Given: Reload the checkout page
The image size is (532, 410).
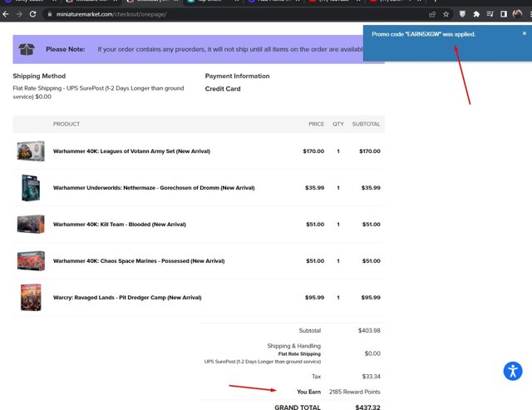Looking at the screenshot, I should (x=32, y=14).
